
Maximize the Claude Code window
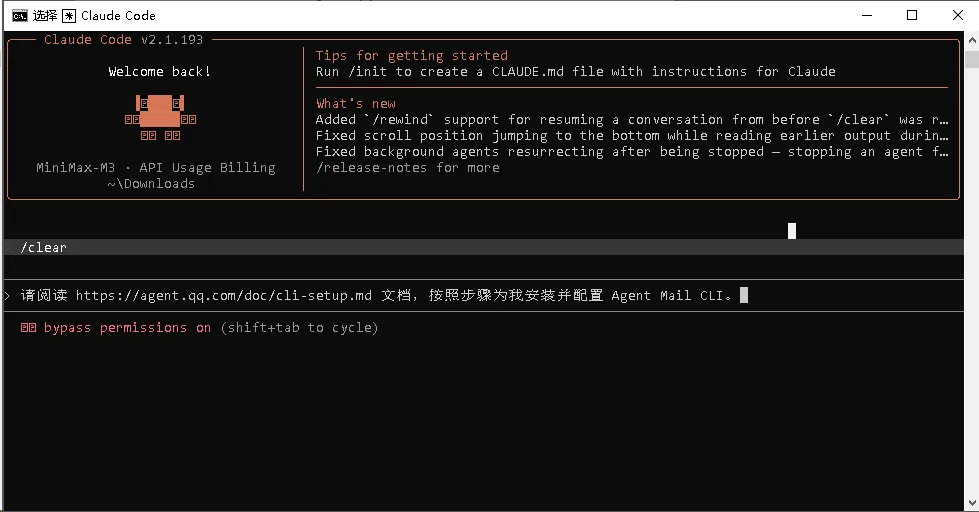[x=912, y=15]
